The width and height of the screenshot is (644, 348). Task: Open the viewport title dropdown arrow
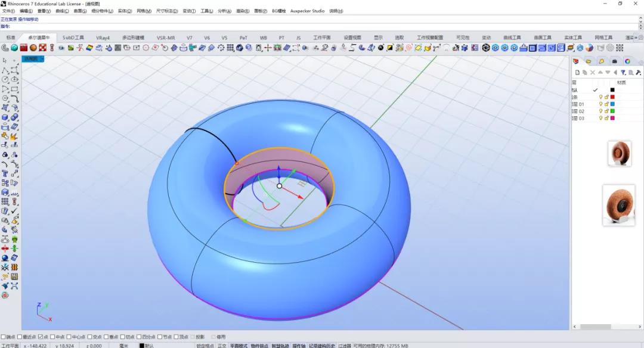point(42,59)
